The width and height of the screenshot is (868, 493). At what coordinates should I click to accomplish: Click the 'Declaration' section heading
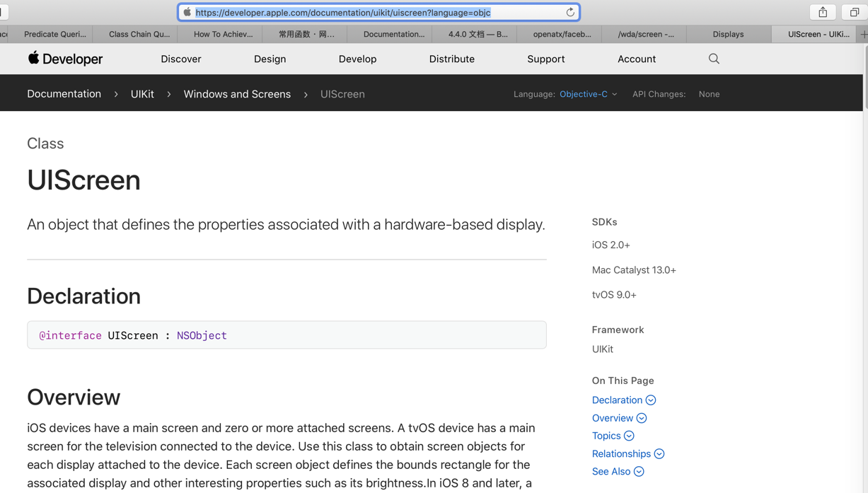coord(83,296)
